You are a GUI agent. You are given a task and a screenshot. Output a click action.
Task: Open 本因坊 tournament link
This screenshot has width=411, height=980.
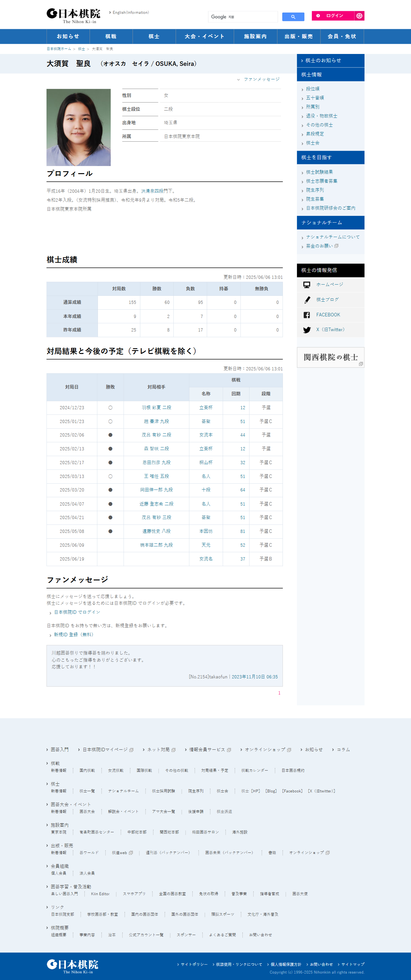pos(206,531)
